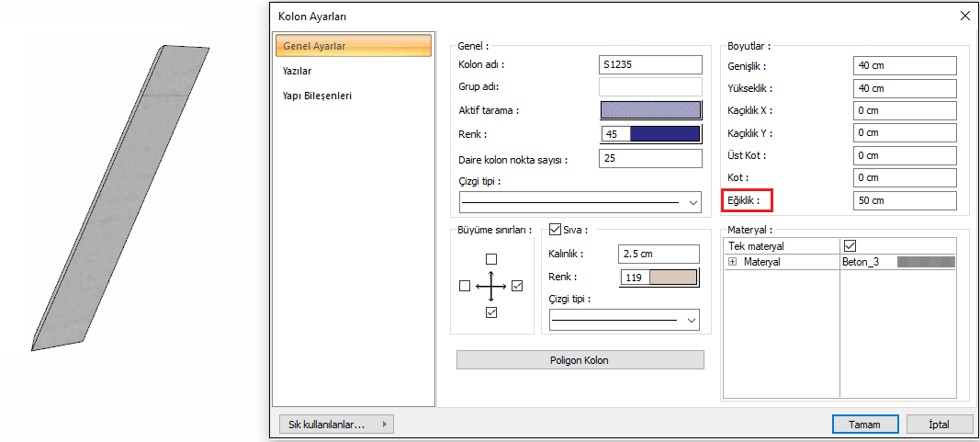
Task: Toggle the Sıva checkbox
Action: point(555,230)
